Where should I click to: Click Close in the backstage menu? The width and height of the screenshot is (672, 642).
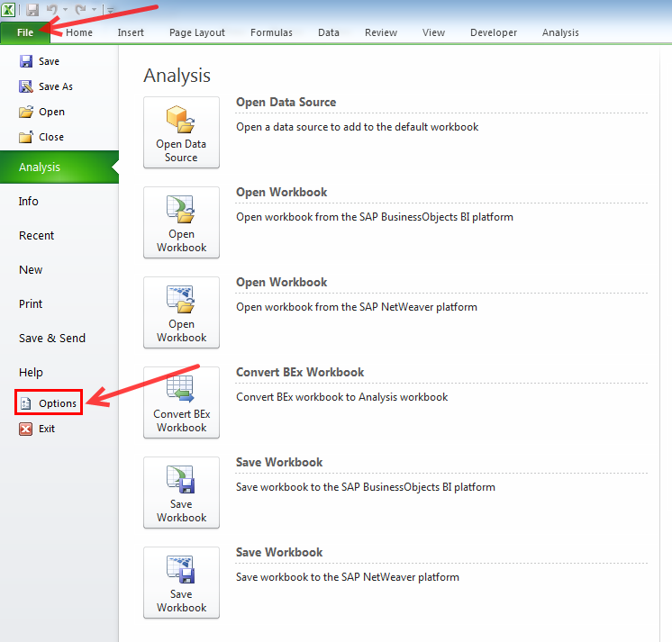(x=51, y=137)
